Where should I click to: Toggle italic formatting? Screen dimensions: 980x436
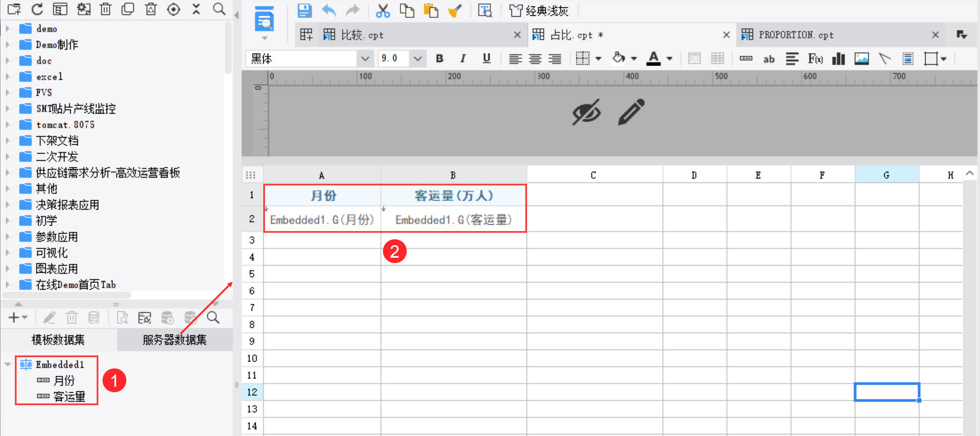[x=463, y=58]
